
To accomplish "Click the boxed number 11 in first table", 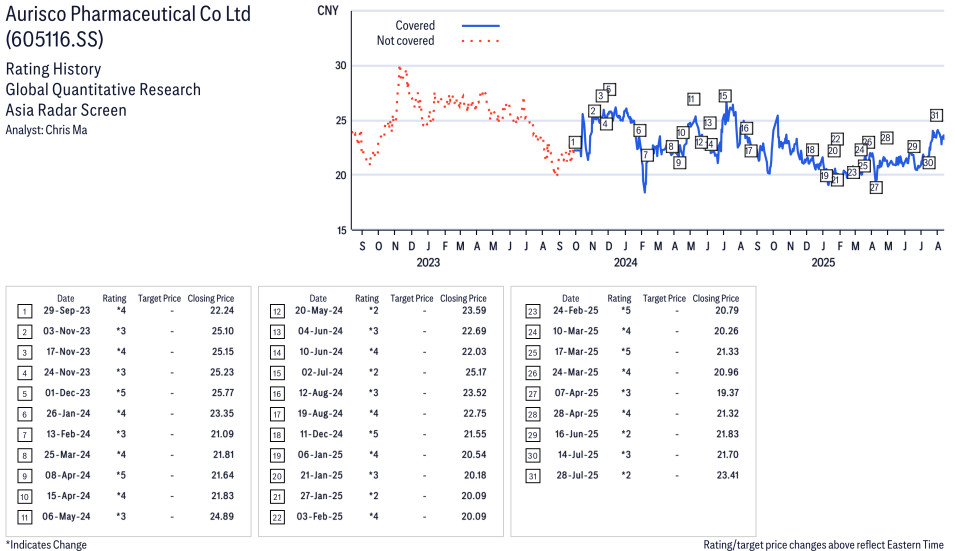I will coord(24,518).
